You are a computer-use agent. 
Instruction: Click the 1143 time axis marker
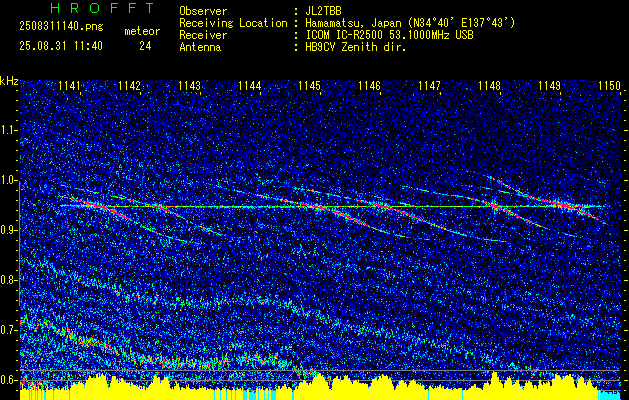click(x=189, y=86)
